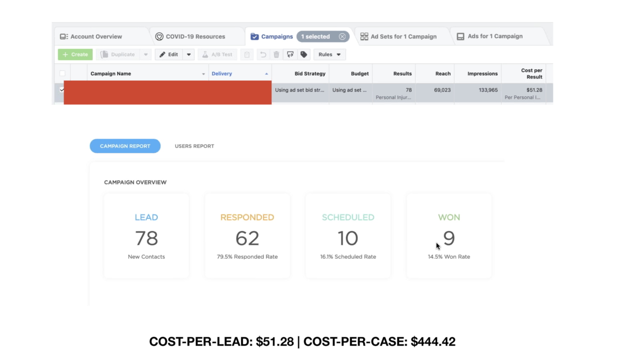Click the Campaign Report pill button
The image size is (638, 364).
[x=125, y=146]
